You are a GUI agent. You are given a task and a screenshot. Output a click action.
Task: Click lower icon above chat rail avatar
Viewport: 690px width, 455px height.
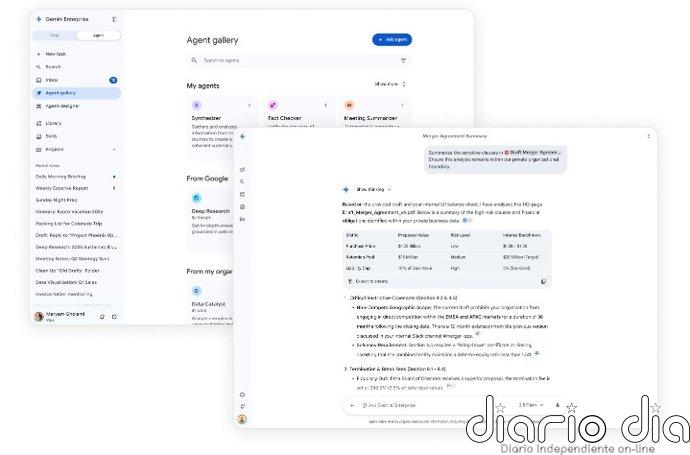tap(242, 406)
